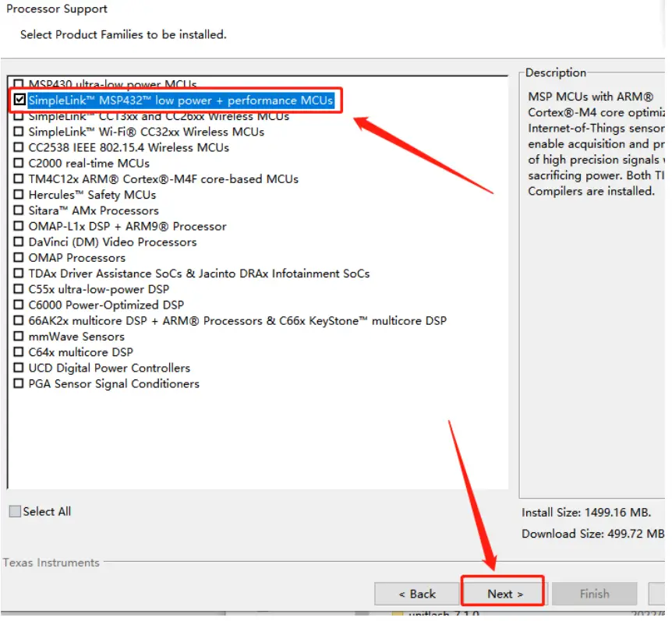Enable PGA Sensor Signal Conditioners checkbox
Screen dimensions: 672x621
[19, 383]
